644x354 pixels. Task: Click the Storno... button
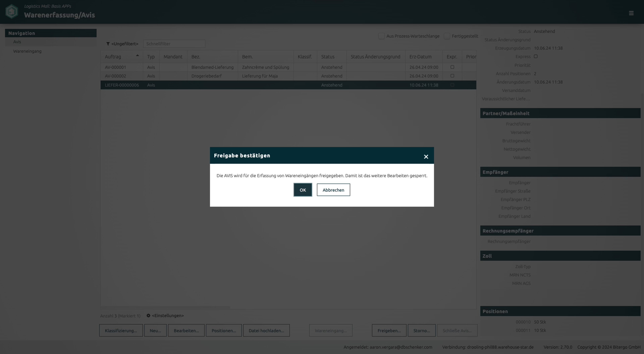click(422, 331)
